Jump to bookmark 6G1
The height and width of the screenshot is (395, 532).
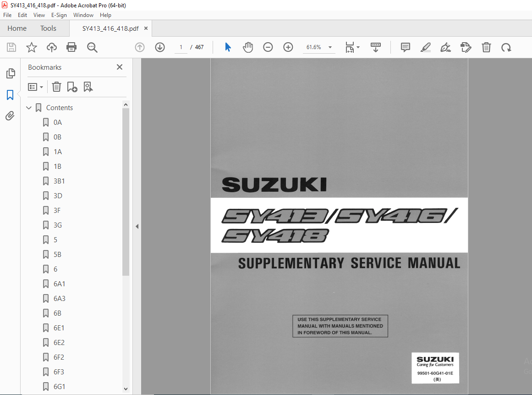pyautogui.click(x=60, y=386)
